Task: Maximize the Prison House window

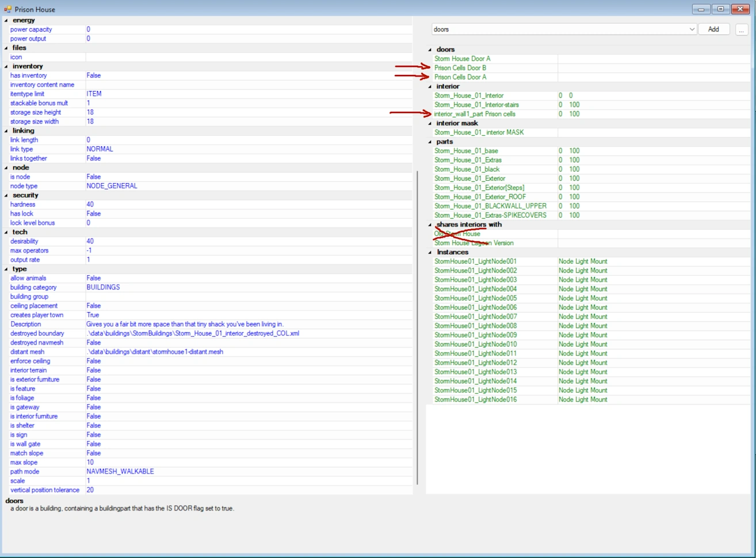Action: click(720, 9)
